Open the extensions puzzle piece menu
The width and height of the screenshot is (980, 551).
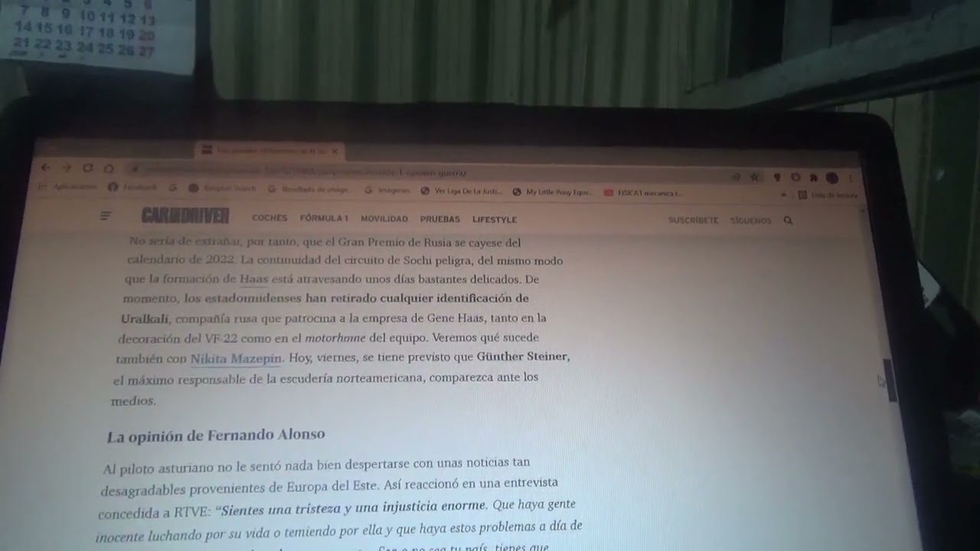(x=814, y=178)
